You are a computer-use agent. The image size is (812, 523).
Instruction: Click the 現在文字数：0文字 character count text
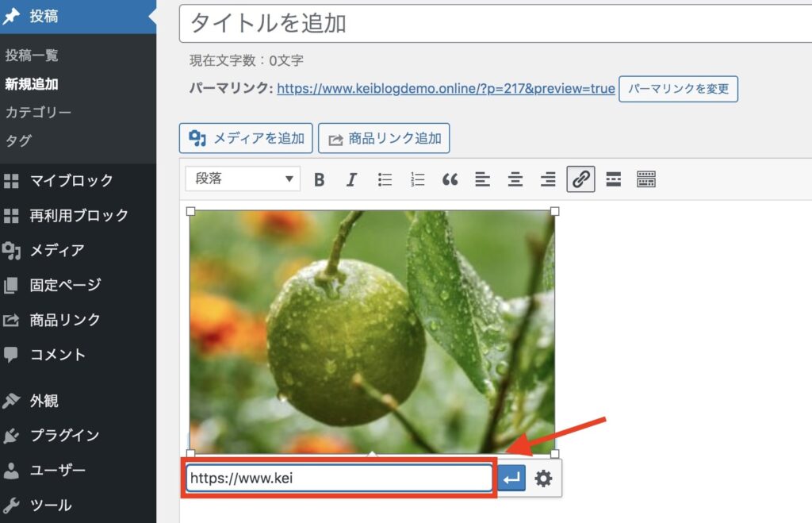[247, 60]
